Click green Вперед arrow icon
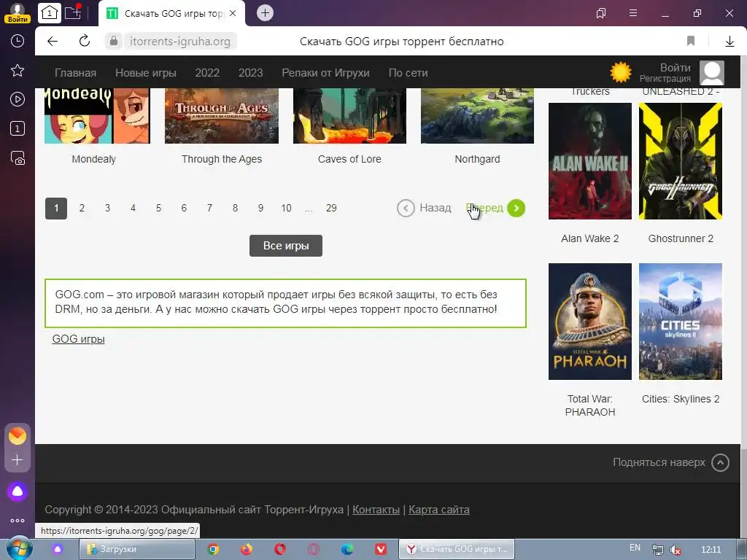Screen dimensions: 747x560 click(516, 208)
